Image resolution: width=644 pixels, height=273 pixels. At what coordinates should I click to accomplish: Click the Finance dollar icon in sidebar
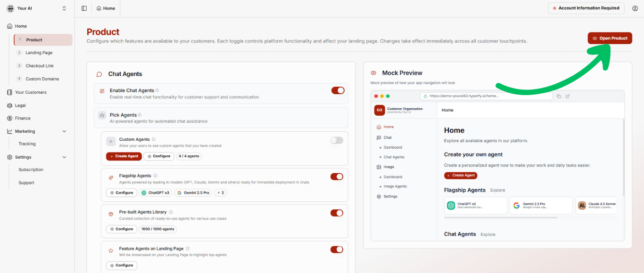click(x=9, y=118)
